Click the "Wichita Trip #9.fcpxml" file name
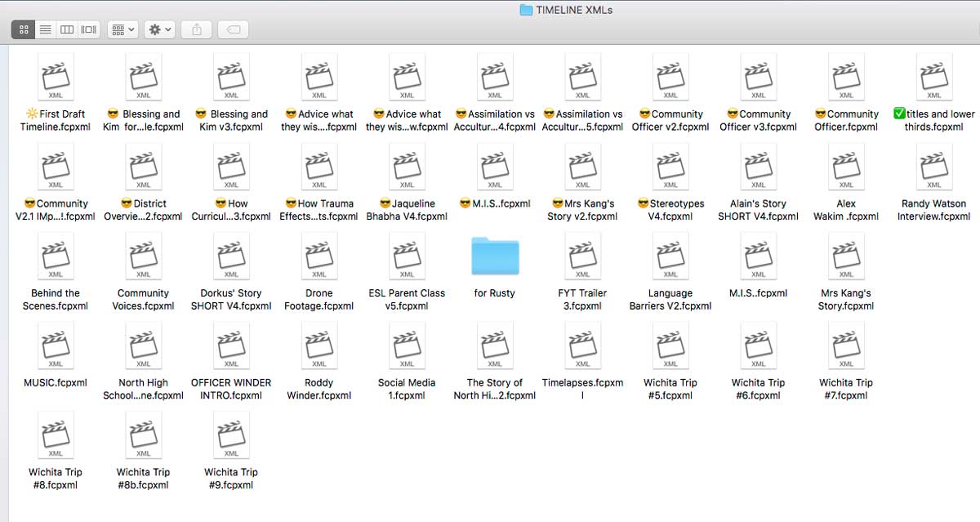Screen dimensions: 980x522 coord(231,479)
